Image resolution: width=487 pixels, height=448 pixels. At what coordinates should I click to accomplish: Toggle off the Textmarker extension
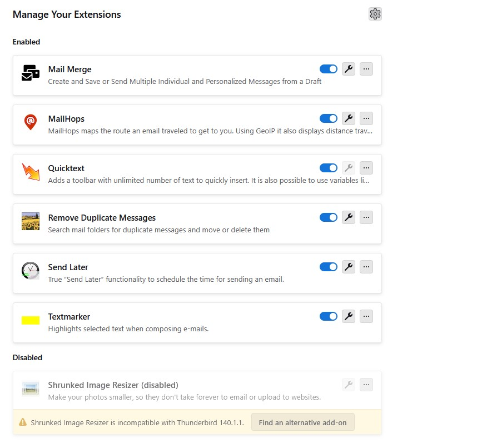(329, 316)
